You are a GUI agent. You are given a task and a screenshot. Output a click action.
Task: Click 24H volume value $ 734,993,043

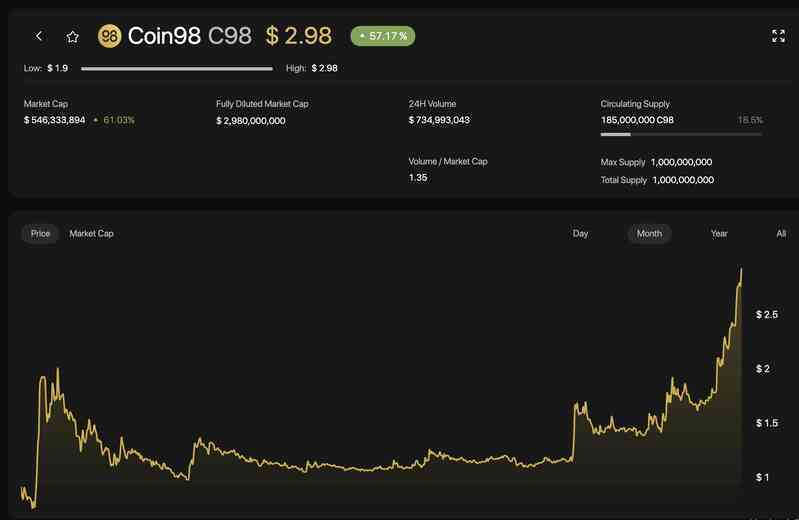439,120
